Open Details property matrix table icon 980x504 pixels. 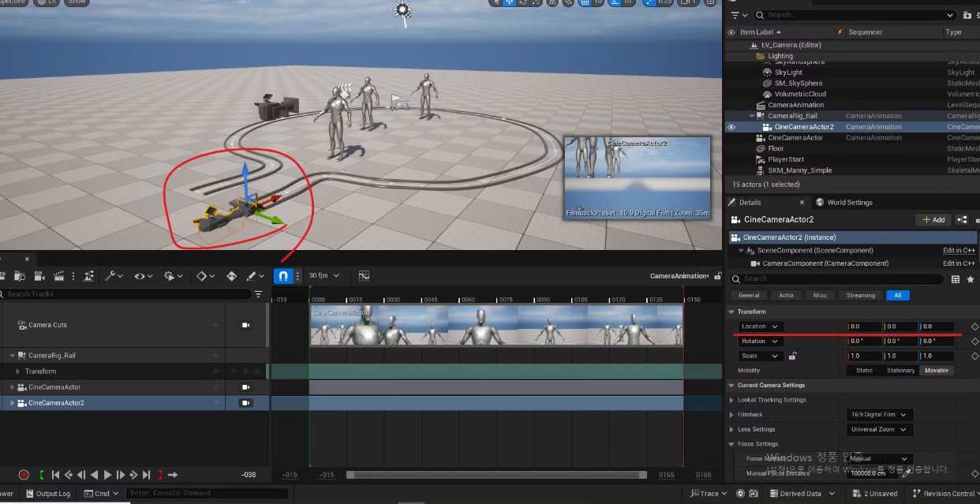click(956, 279)
